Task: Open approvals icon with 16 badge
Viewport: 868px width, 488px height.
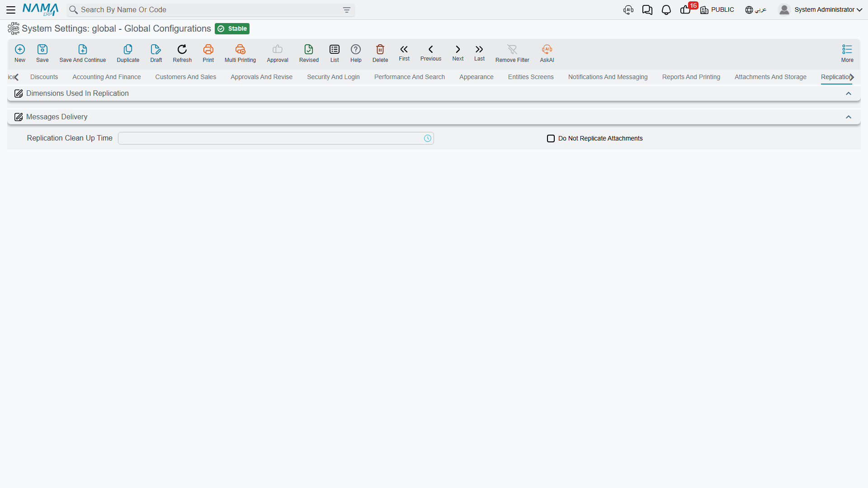Action: (x=686, y=10)
